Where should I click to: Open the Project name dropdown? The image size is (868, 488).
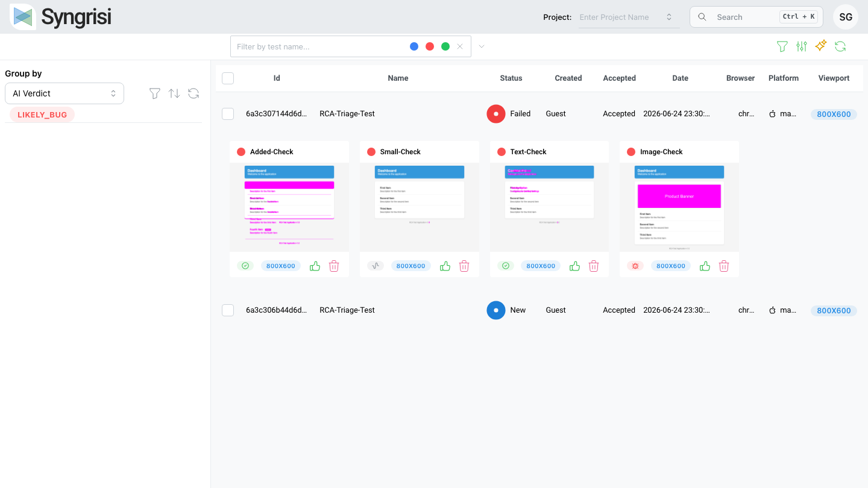pyautogui.click(x=629, y=17)
